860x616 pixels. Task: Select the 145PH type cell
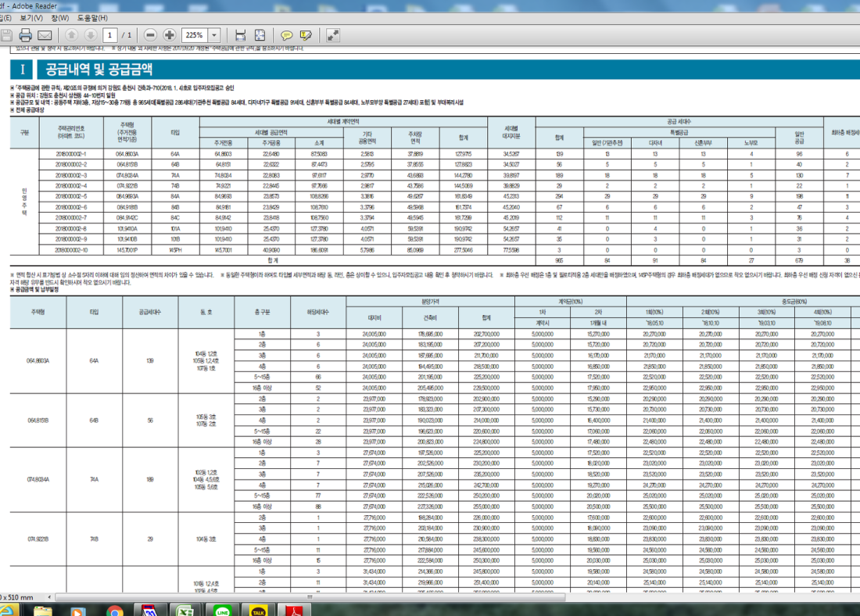coord(175,250)
